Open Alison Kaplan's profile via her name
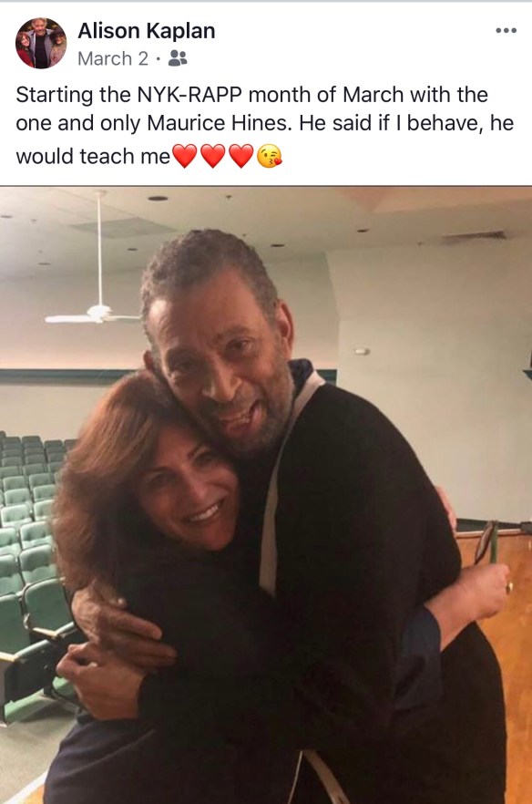 click(146, 31)
